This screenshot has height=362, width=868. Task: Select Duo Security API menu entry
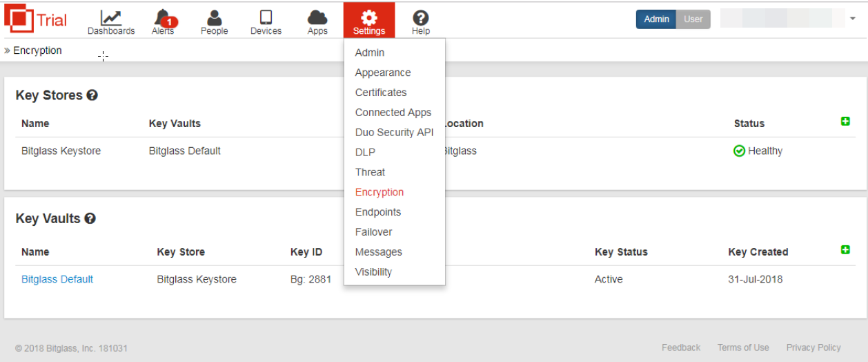394,132
